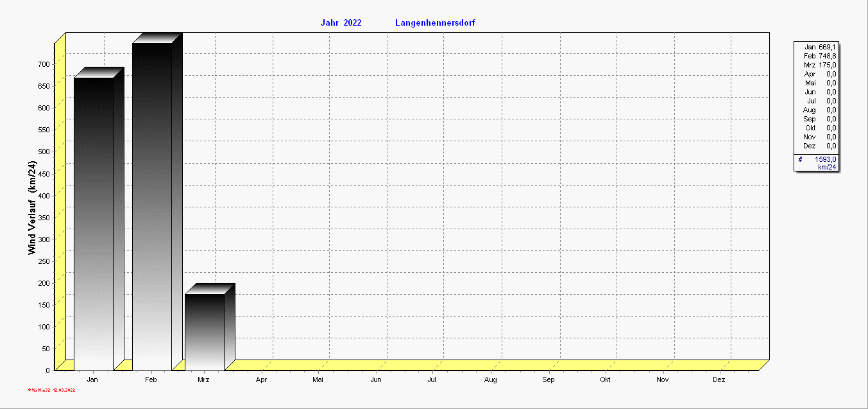
Task: Click the '550' y-axis tick label
Action: (44, 130)
